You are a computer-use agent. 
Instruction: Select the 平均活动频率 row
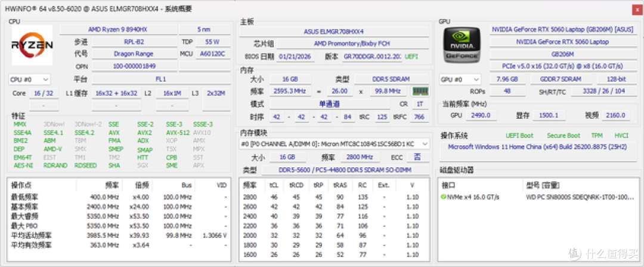pos(119,235)
